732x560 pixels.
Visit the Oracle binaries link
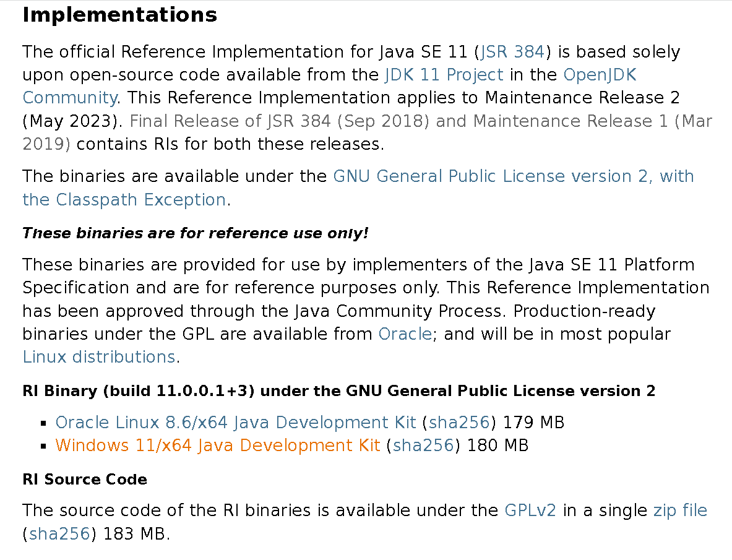click(405, 334)
